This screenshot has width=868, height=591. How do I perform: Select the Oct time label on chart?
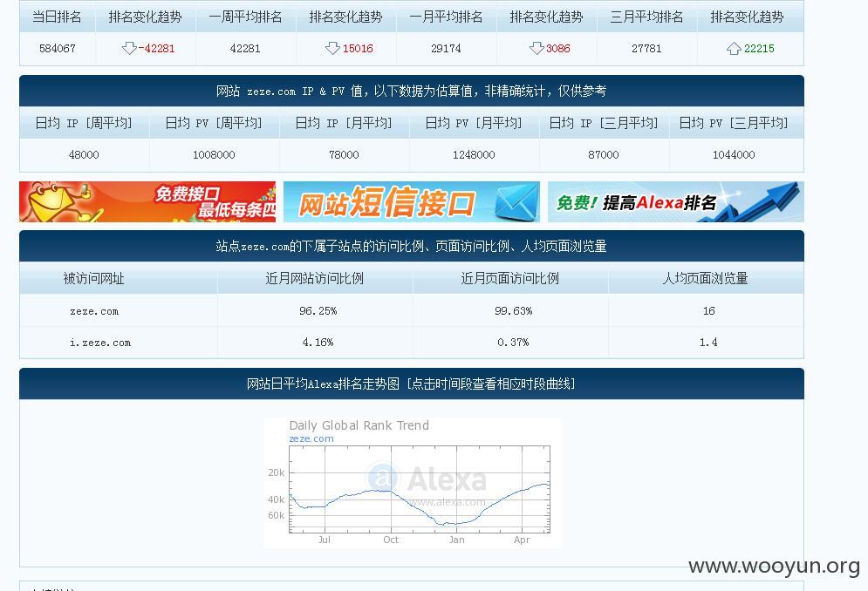pos(391,540)
